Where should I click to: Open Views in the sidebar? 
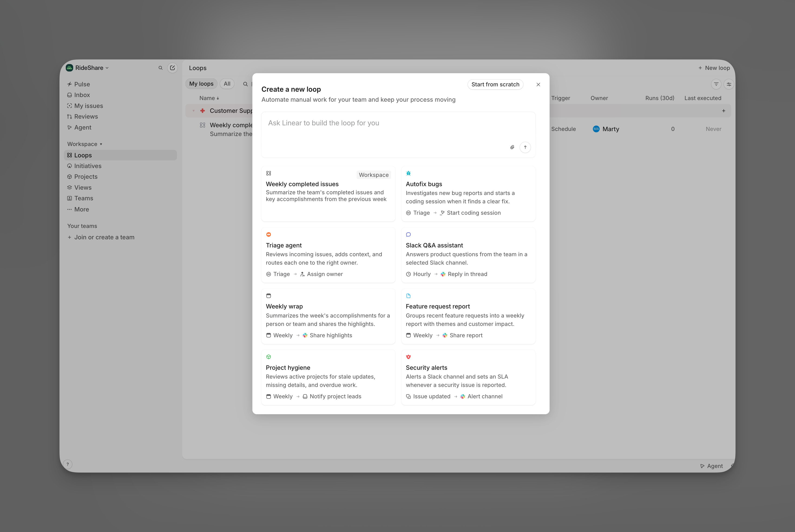pos(120,188)
